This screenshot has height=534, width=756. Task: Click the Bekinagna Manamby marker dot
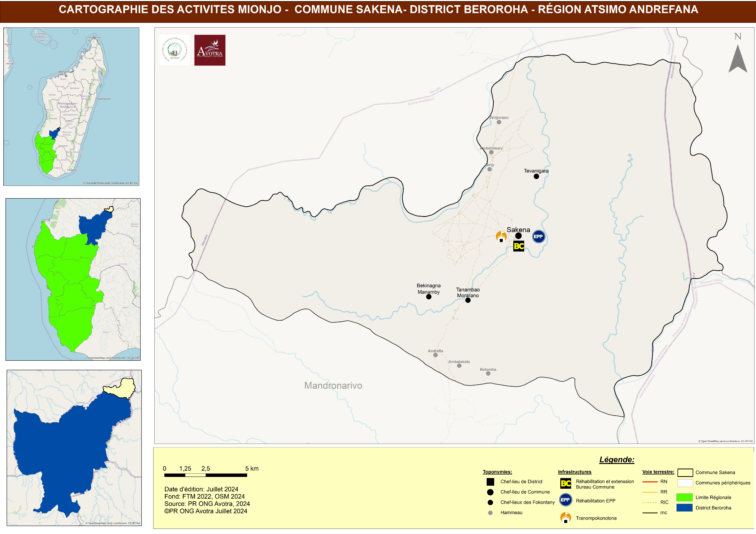429,297
